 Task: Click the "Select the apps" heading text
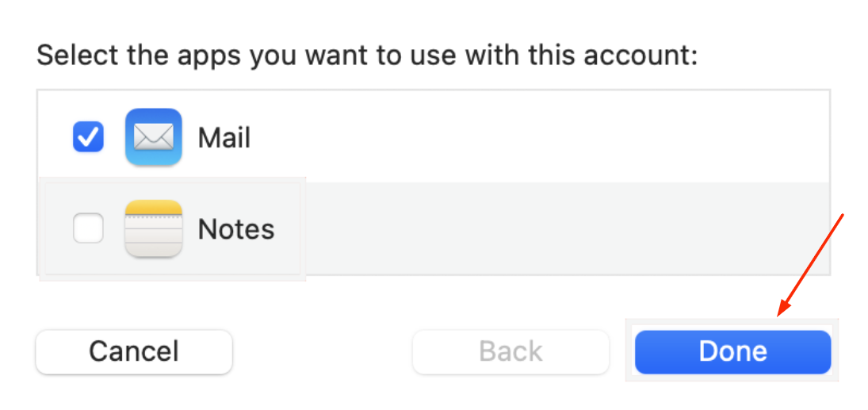[366, 56]
